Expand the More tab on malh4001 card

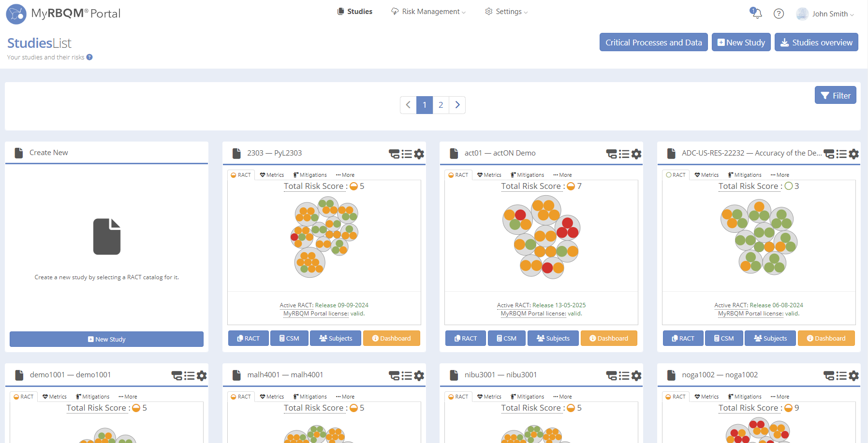345,397
